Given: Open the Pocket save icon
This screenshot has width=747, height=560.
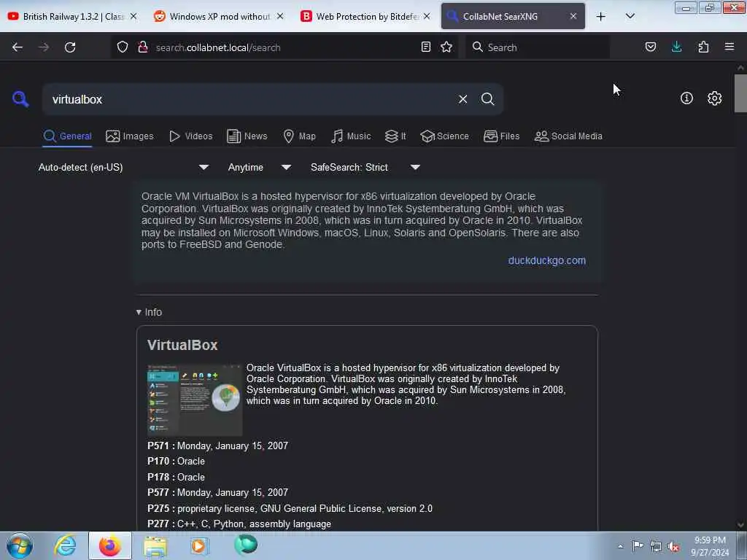Looking at the screenshot, I should point(650,47).
